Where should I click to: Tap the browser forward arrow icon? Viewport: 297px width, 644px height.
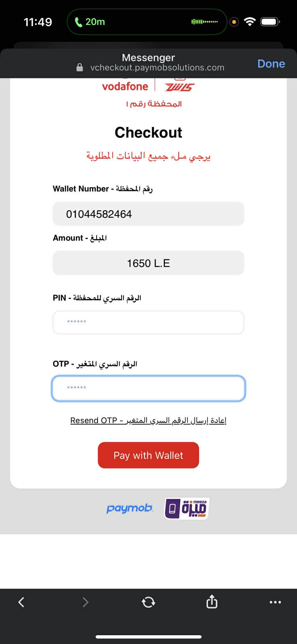pos(85,602)
